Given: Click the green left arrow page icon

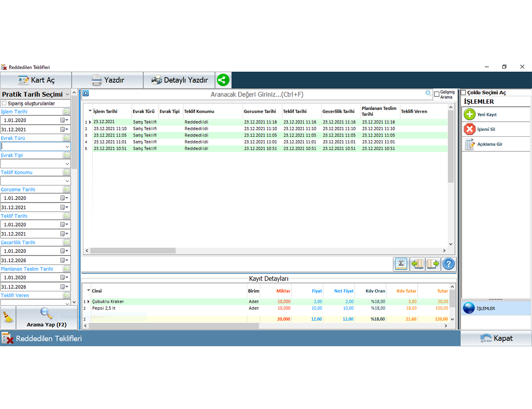Looking at the screenshot, I should click(x=417, y=264).
